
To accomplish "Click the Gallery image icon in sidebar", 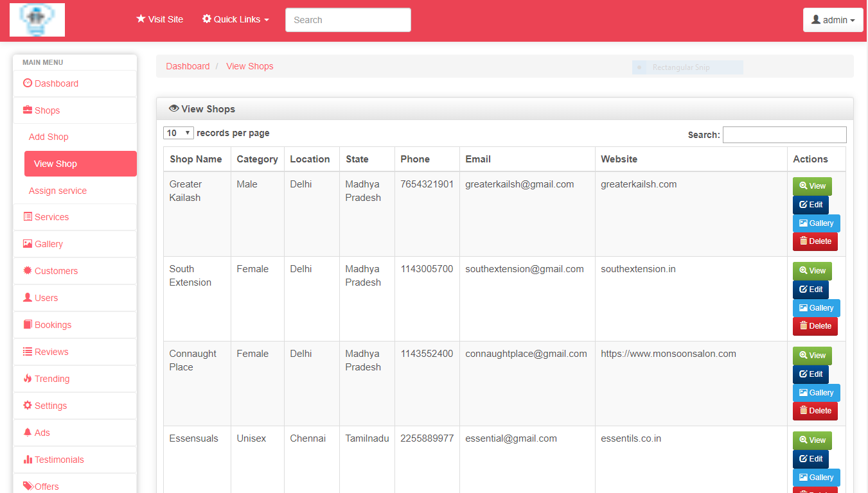I will tap(28, 244).
